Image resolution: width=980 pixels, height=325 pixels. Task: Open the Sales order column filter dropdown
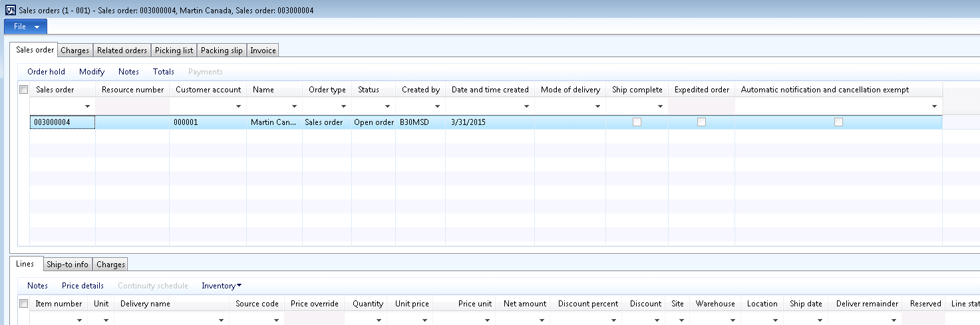(87, 106)
